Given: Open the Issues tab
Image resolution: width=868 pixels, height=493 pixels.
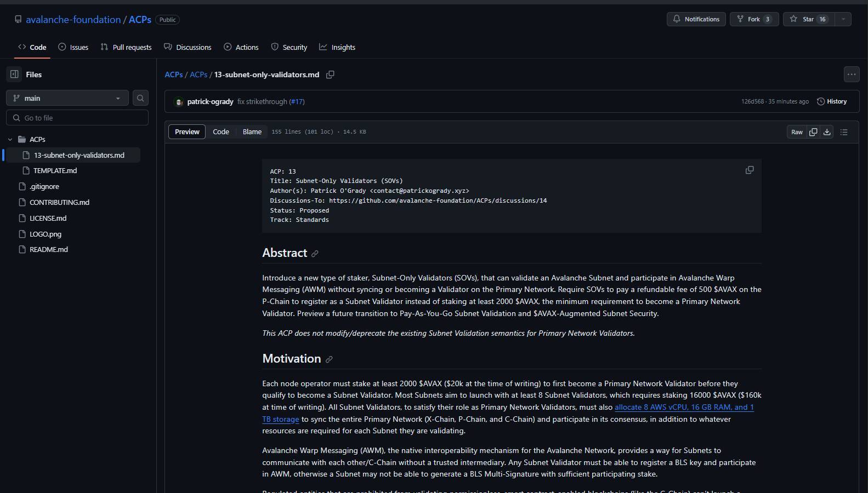Looking at the screenshot, I should pos(73,47).
